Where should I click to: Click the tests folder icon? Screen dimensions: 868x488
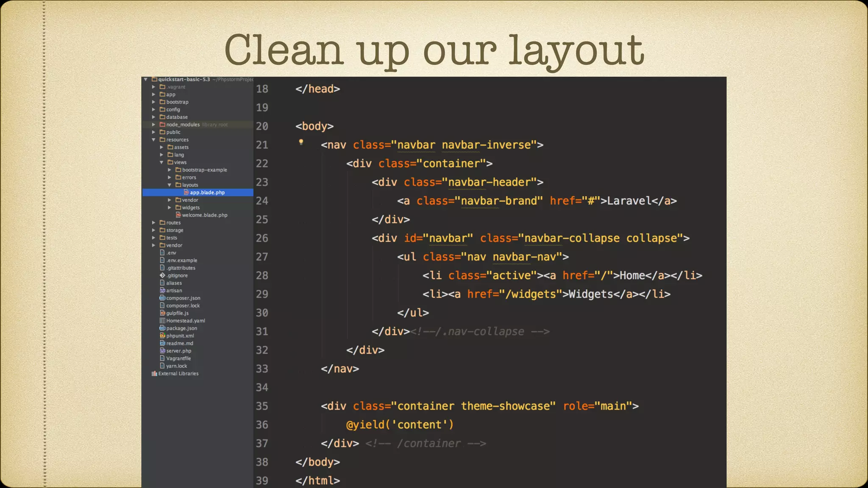pos(162,238)
